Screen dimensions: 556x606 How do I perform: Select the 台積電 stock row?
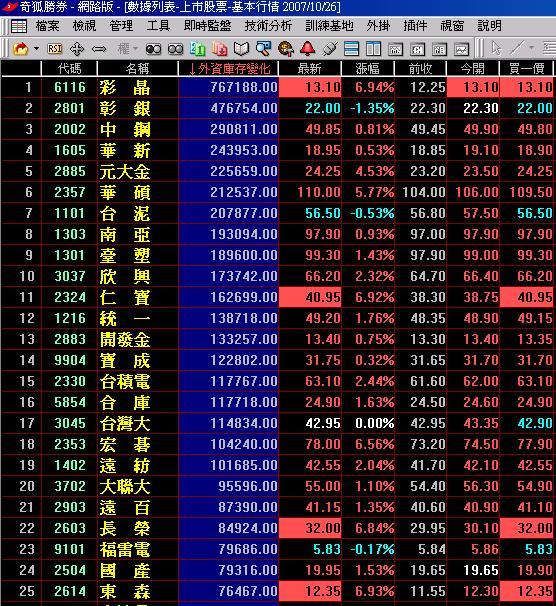[278, 381]
